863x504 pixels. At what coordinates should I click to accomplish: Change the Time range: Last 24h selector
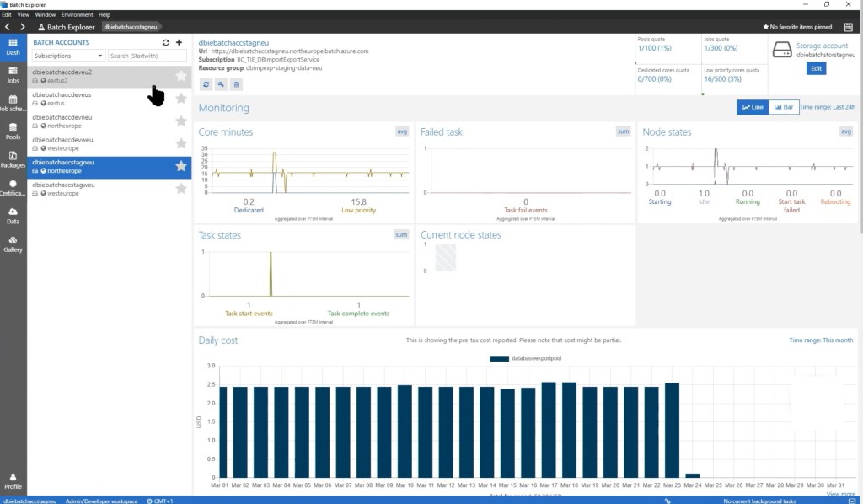[x=827, y=107]
